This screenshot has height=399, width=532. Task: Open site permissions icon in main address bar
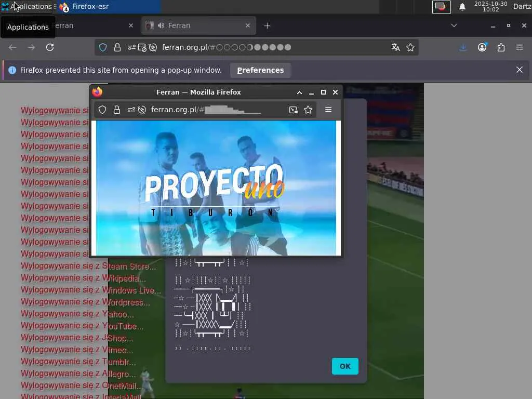131,47
